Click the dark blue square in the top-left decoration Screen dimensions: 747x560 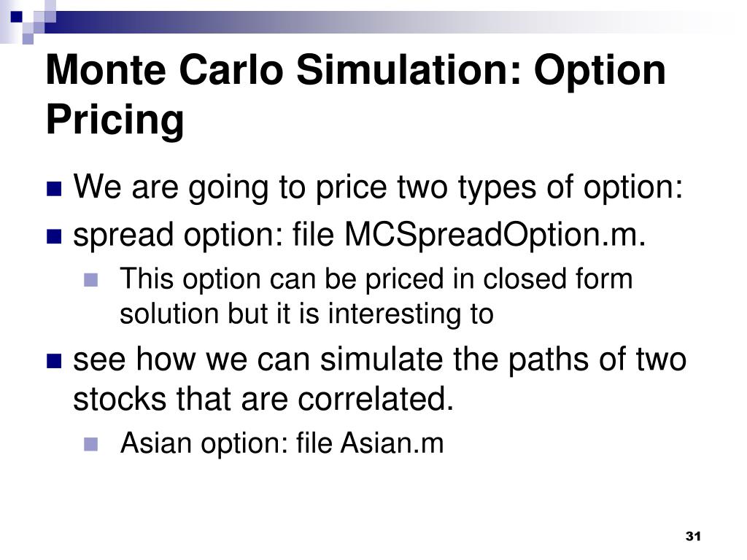pyautogui.click(x=17, y=17)
